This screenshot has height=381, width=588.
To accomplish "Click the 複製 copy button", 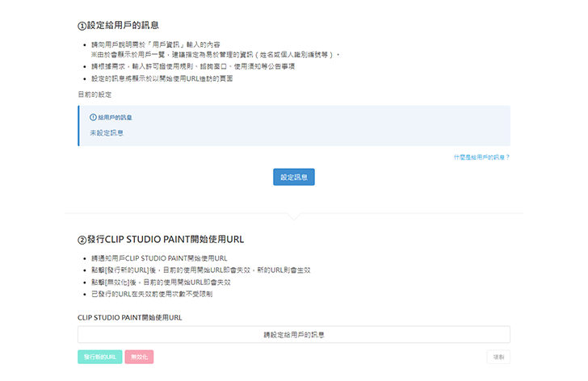I will tap(498, 357).
